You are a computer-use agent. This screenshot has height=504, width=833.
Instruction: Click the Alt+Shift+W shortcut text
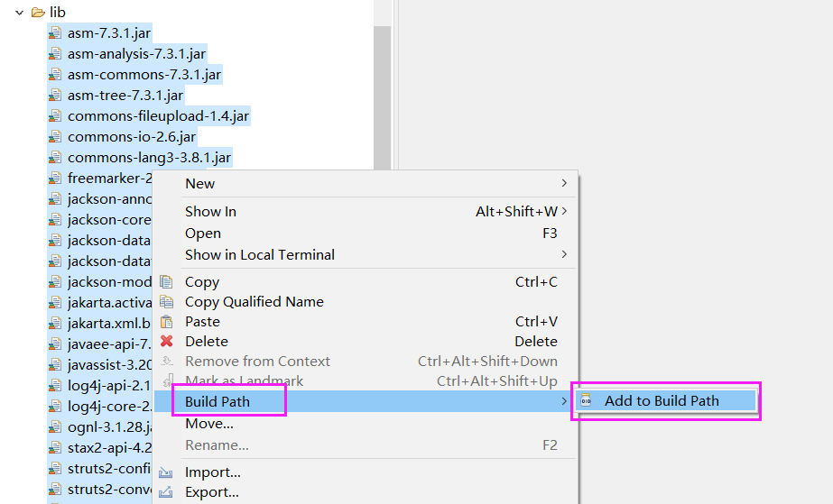click(516, 212)
